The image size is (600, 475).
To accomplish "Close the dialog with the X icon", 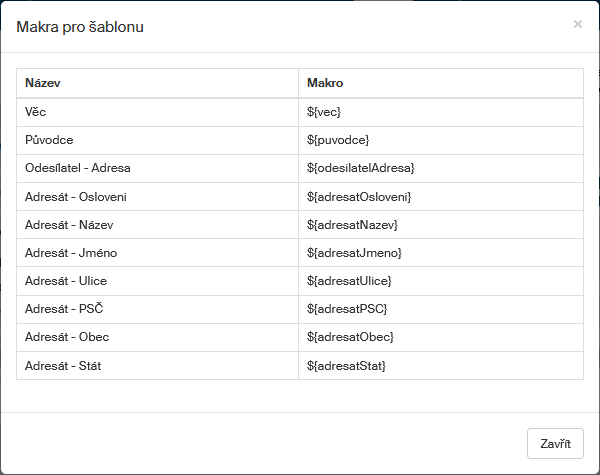I will click(577, 24).
